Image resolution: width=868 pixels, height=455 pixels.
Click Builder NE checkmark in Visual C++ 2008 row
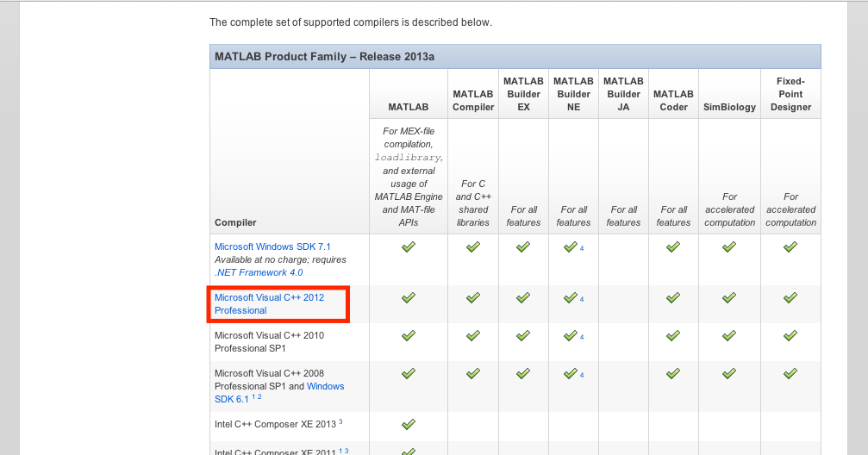(x=570, y=374)
